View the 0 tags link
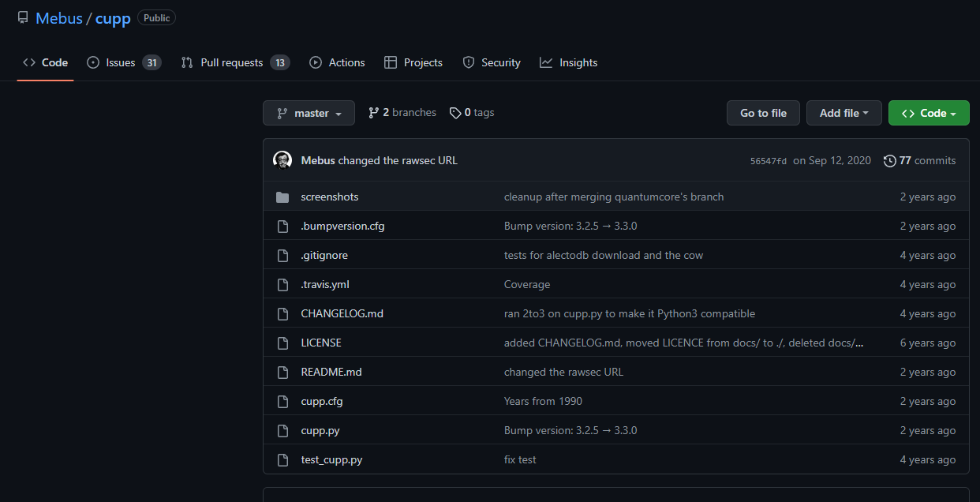Viewport: 980px width, 502px height. [472, 113]
